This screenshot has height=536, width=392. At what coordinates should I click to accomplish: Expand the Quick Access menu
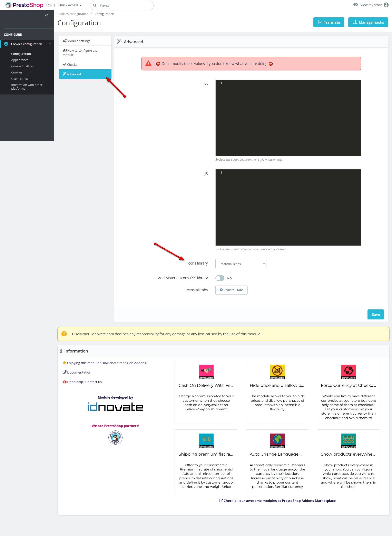pos(70,5)
